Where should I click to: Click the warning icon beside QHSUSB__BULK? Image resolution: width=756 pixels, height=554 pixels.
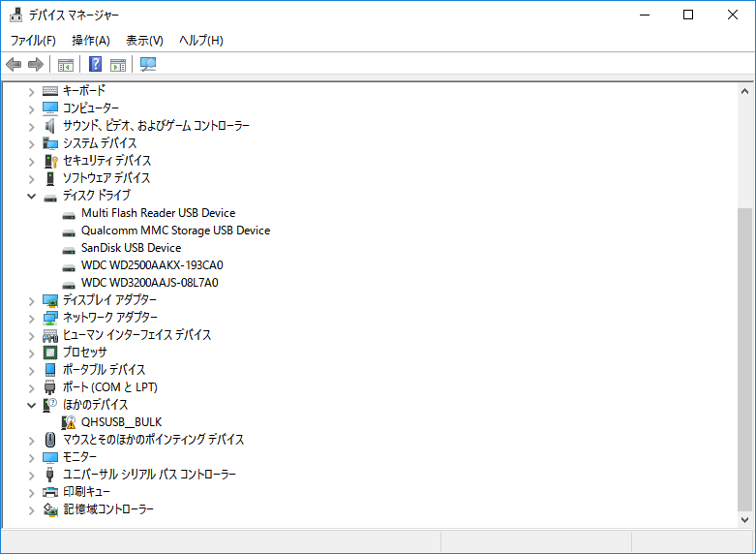69,422
